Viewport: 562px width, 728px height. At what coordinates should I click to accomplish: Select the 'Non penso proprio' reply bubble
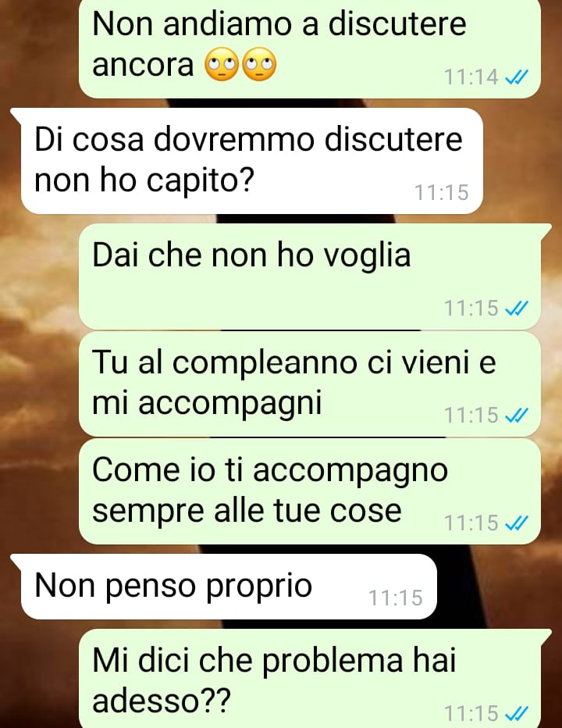click(229, 587)
